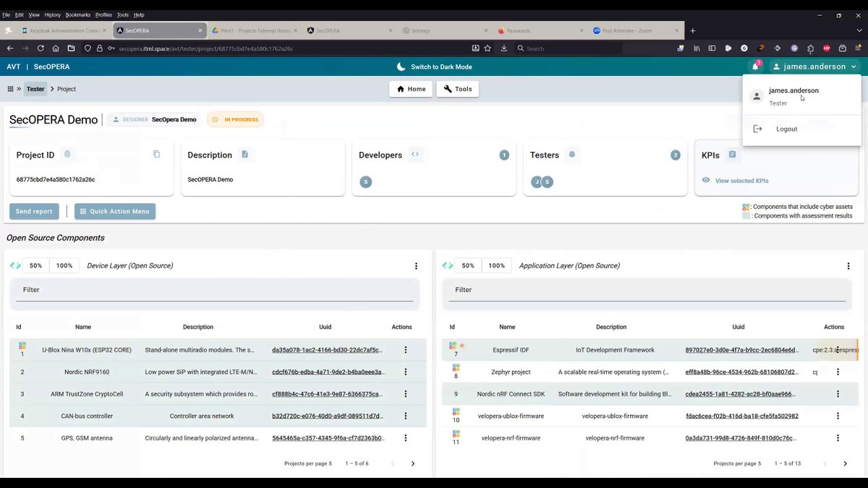
Task: Open the File menu in browser menu bar
Action: tap(7, 14)
